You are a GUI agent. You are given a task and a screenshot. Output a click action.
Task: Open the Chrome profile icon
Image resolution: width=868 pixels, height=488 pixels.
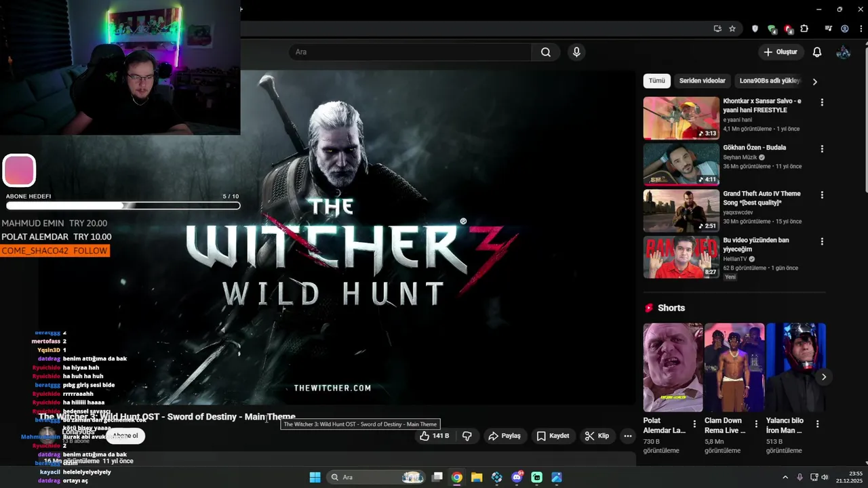(845, 28)
